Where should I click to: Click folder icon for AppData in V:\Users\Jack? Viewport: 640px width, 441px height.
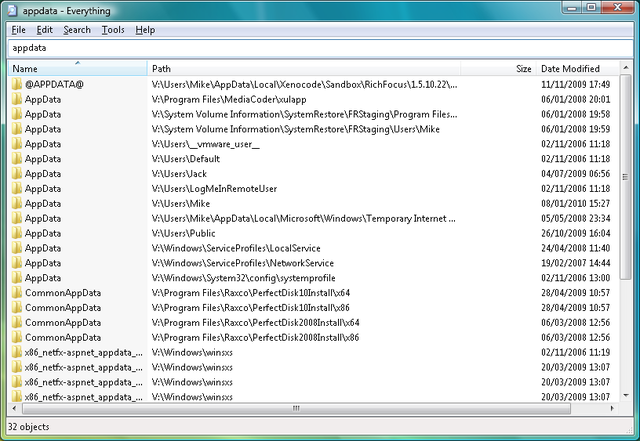17,174
